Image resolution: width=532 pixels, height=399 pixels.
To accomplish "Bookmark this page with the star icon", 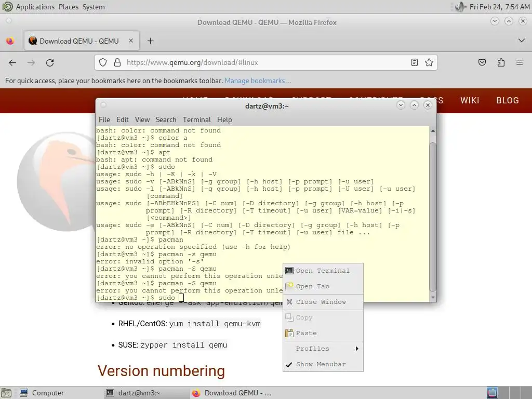I will coord(429,62).
